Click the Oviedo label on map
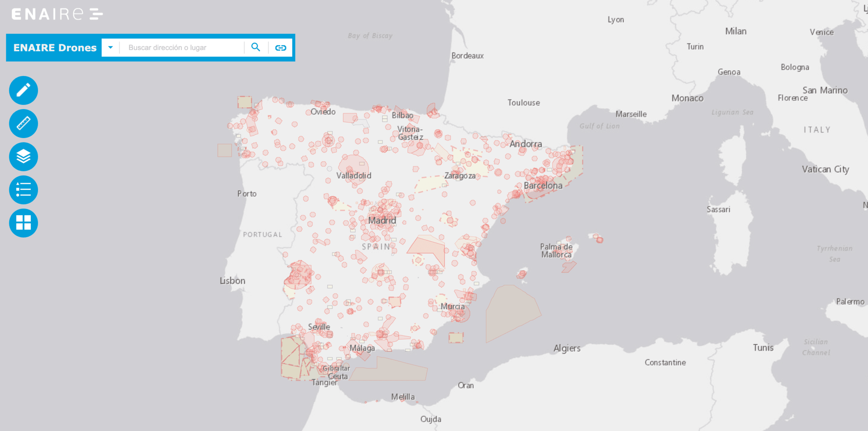This screenshot has width=868, height=431. pyautogui.click(x=323, y=112)
